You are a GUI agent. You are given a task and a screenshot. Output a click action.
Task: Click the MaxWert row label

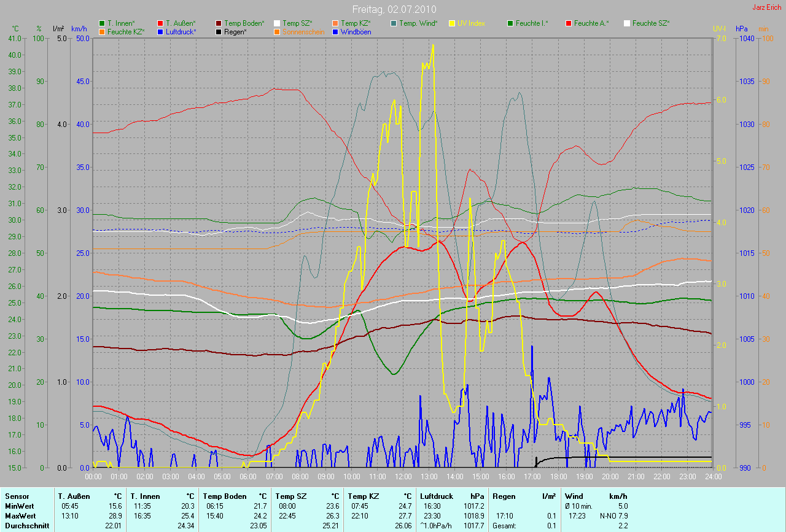19,515
